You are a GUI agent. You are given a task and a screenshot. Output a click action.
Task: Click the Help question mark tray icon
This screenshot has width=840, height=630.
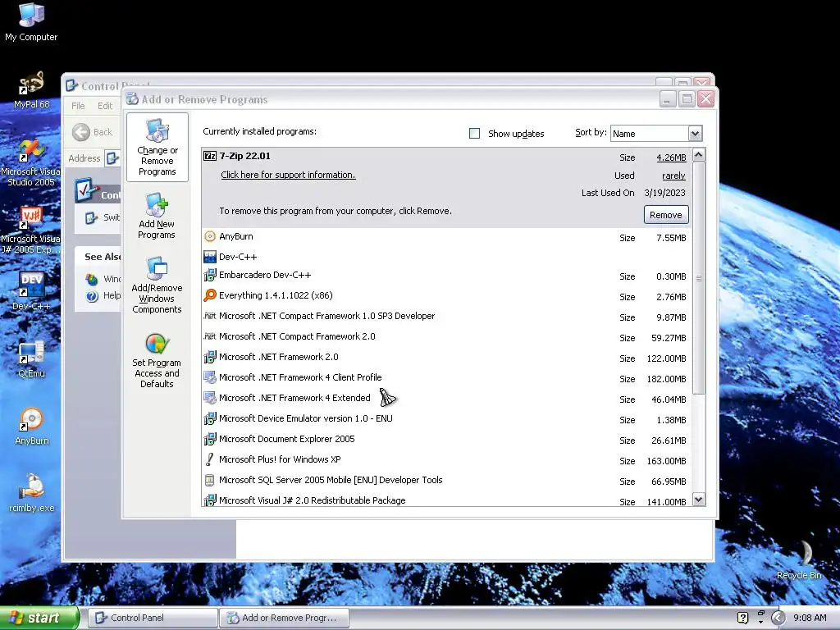[742, 618]
